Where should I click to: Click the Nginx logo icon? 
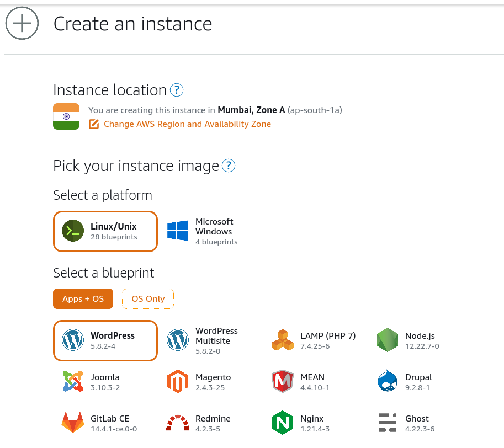283,423
